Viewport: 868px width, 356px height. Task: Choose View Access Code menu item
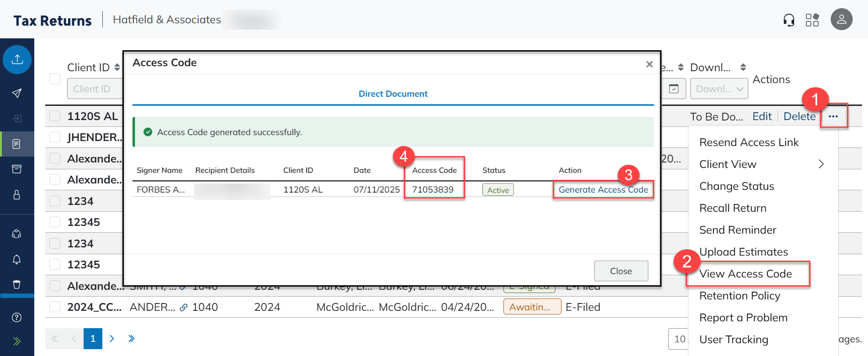tap(746, 274)
